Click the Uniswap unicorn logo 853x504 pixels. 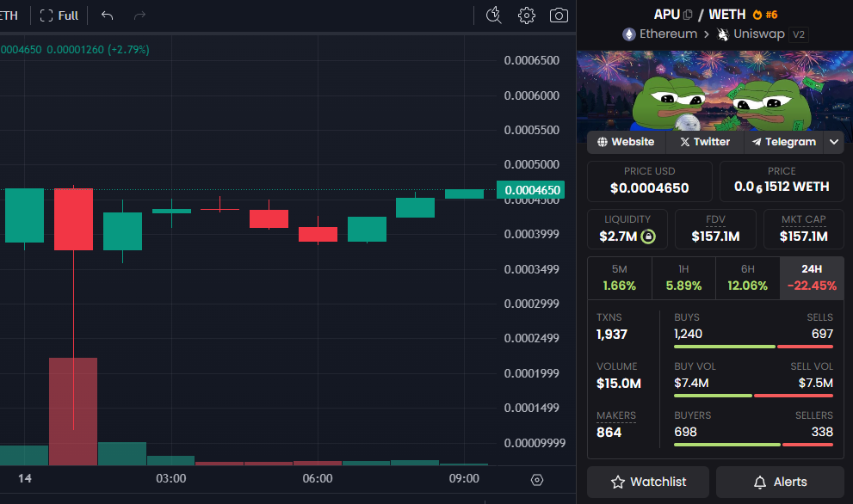pos(722,34)
